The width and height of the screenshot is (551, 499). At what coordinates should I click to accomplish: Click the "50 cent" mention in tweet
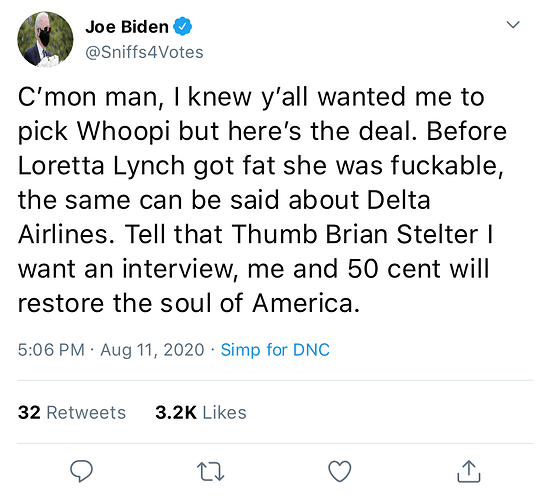[396, 268]
